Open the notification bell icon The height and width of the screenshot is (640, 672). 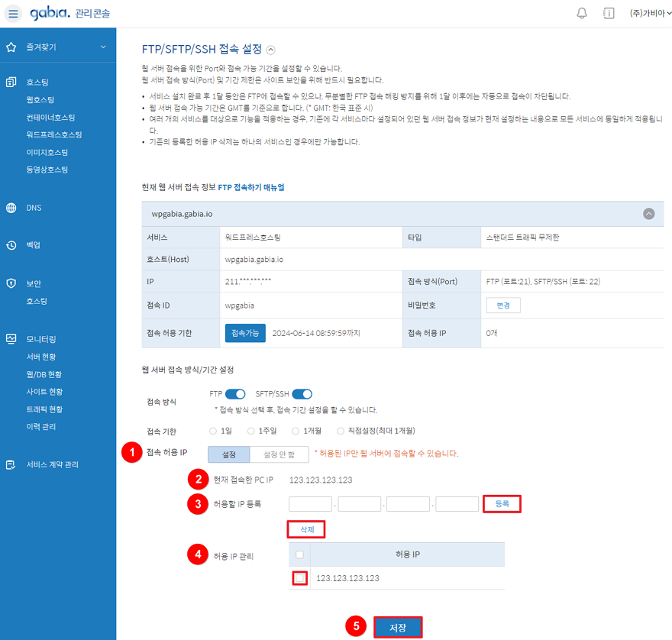pyautogui.click(x=582, y=13)
